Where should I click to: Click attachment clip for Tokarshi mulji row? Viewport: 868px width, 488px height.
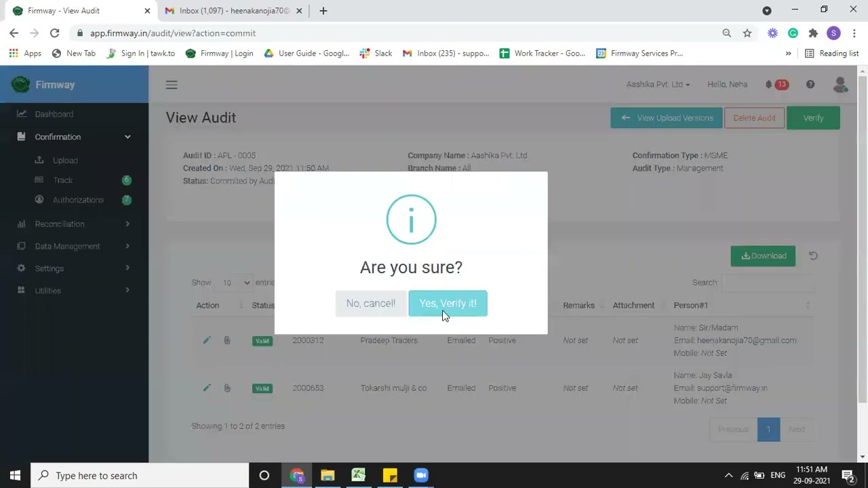[227, 388]
